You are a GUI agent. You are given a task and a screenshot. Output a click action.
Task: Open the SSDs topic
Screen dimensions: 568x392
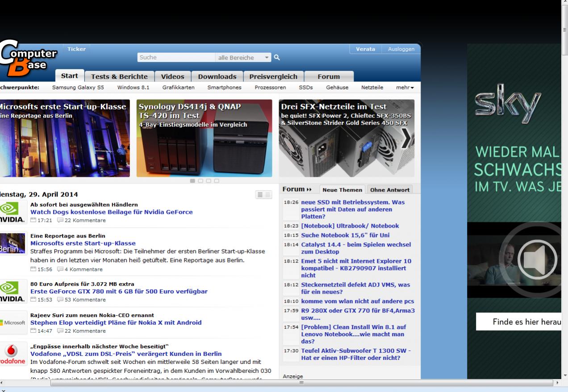pos(306,88)
